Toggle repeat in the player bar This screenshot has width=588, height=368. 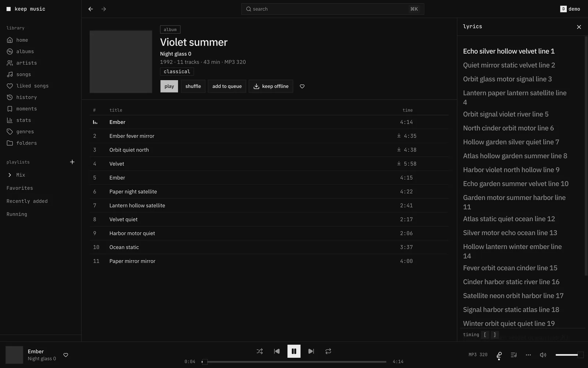(328, 351)
